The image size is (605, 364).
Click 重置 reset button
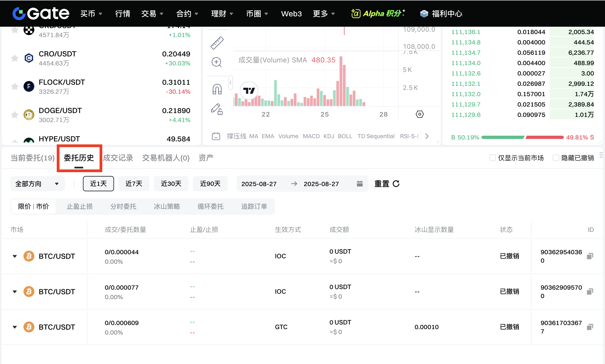click(387, 184)
